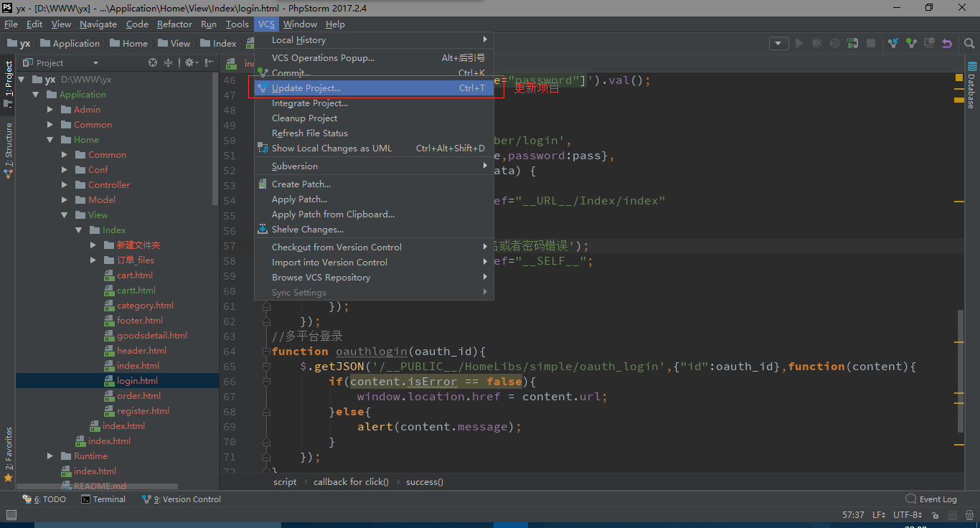Click UTF-8 encoding selector

(908, 515)
